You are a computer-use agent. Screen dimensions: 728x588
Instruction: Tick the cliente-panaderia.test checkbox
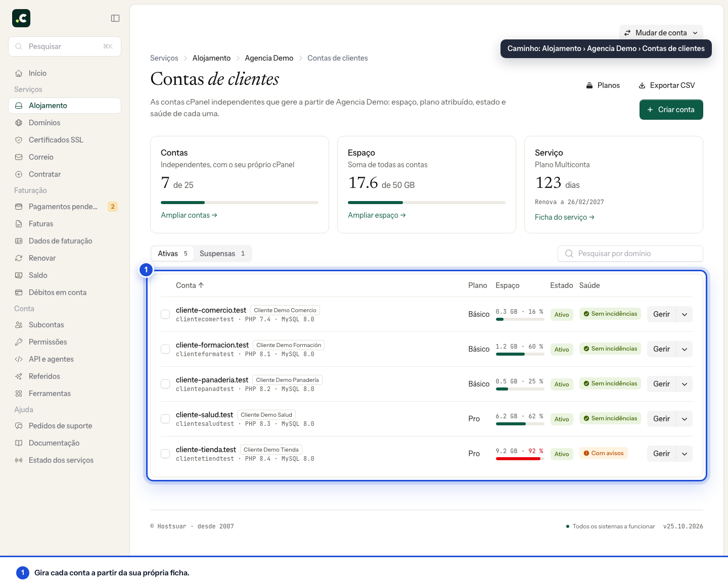click(x=165, y=384)
